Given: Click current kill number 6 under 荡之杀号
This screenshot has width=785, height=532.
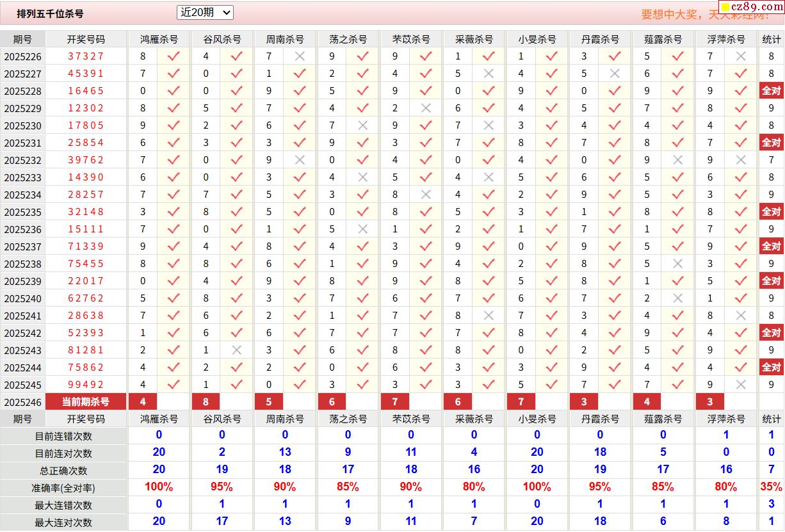Looking at the screenshot, I should (x=332, y=402).
